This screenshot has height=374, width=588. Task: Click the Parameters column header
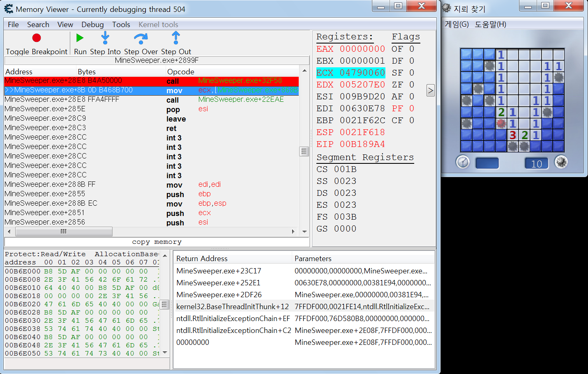(363, 259)
